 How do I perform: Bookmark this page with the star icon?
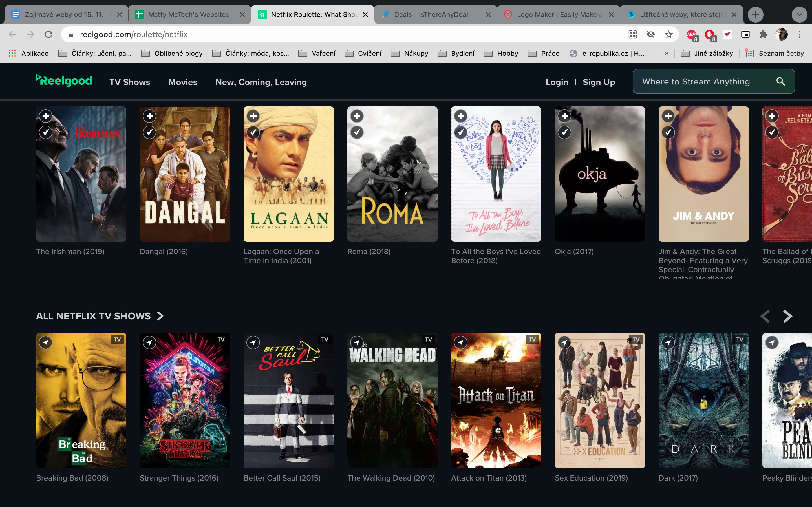click(x=669, y=34)
